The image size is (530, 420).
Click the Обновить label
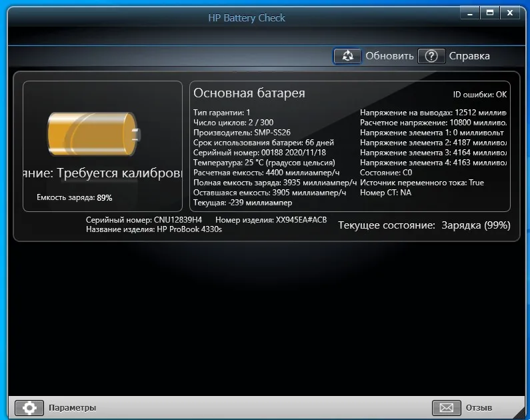(x=389, y=56)
